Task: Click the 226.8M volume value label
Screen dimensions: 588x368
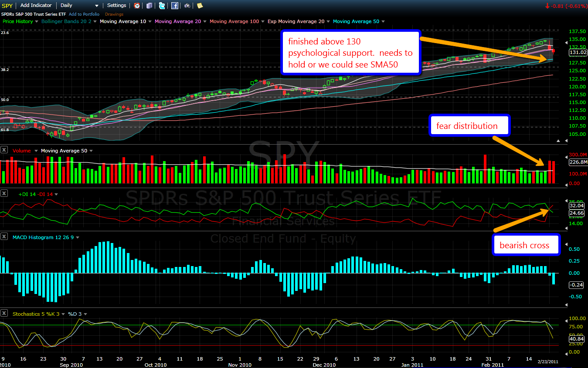Action: [578, 162]
